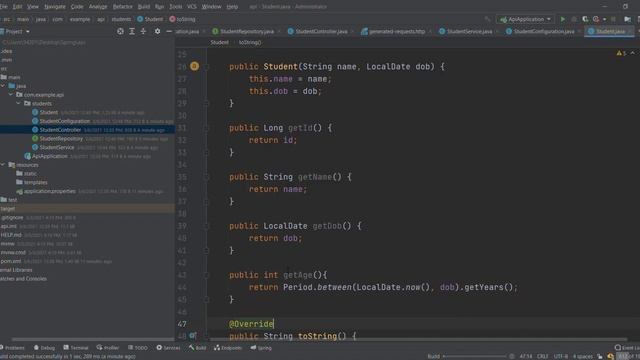This screenshot has width=640, height=360.
Task: Hide the Project panel with minus icon
Action: pyautogui.click(x=169, y=31)
